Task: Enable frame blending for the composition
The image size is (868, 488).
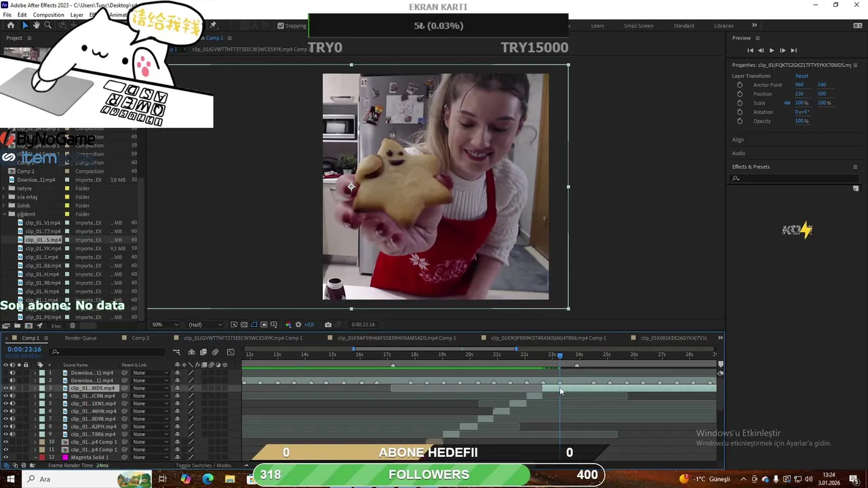Action: 203,352
